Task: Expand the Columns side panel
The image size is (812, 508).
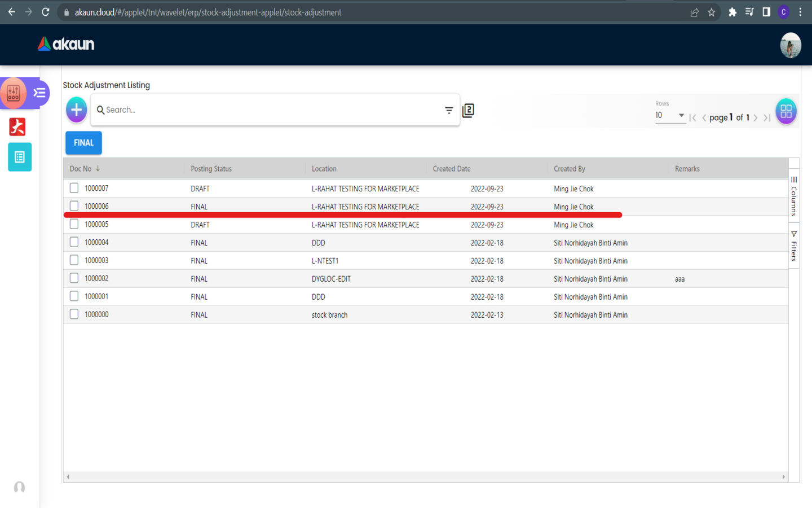Action: (794, 196)
